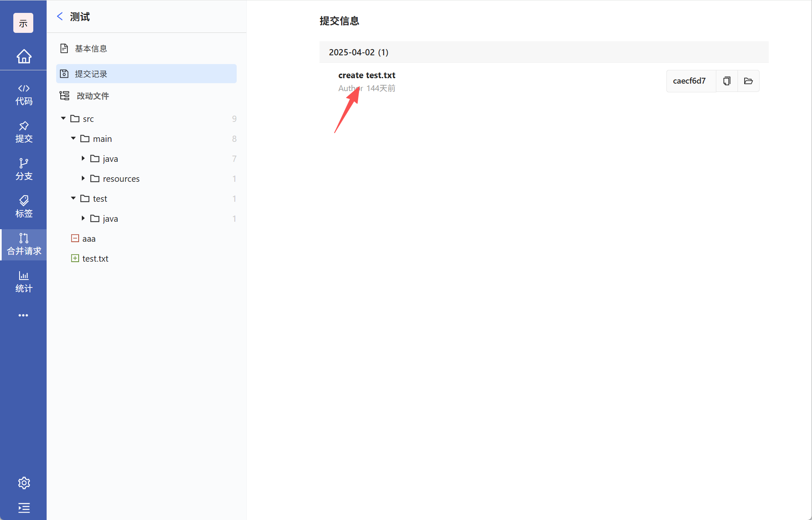The height and width of the screenshot is (520, 812).
Task: Open the 标签 tags section
Action: point(24,207)
